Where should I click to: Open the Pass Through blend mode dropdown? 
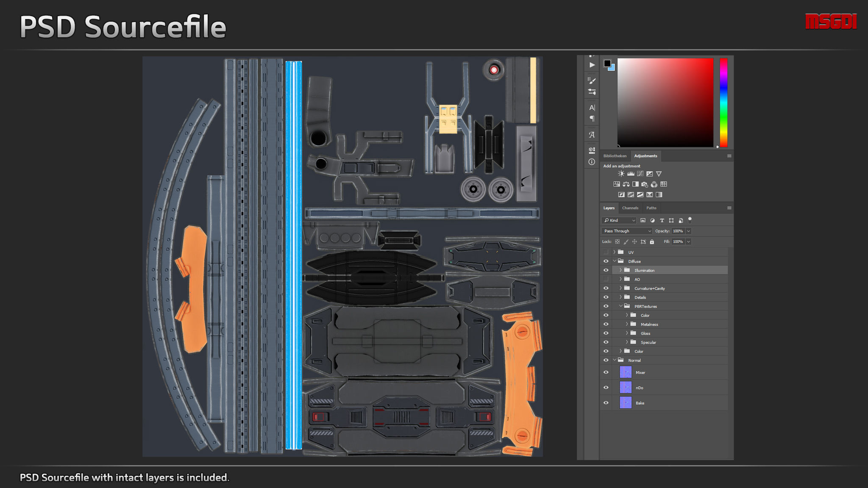coord(626,231)
